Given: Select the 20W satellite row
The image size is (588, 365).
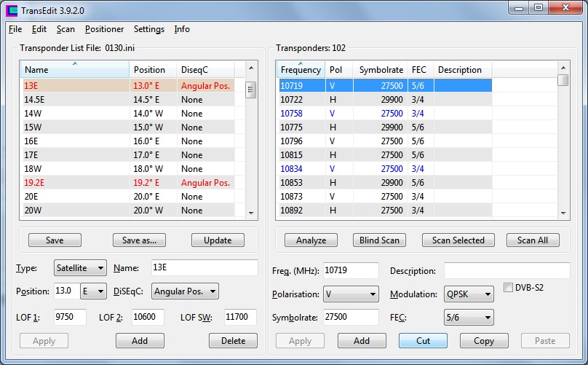Looking at the screenshot, I should [127, 211].
